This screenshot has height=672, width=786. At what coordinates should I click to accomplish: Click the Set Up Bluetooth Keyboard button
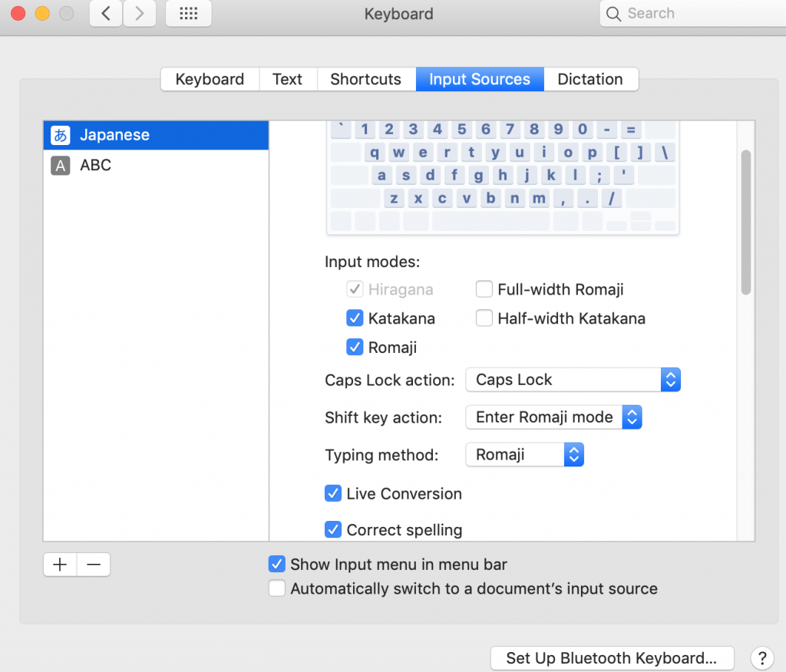tap(612, 657)
